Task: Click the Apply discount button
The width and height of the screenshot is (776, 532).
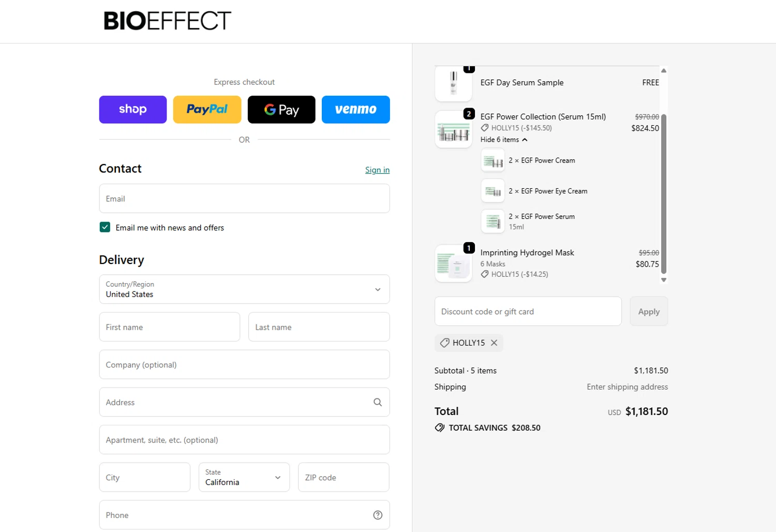Action: point(649,311)
